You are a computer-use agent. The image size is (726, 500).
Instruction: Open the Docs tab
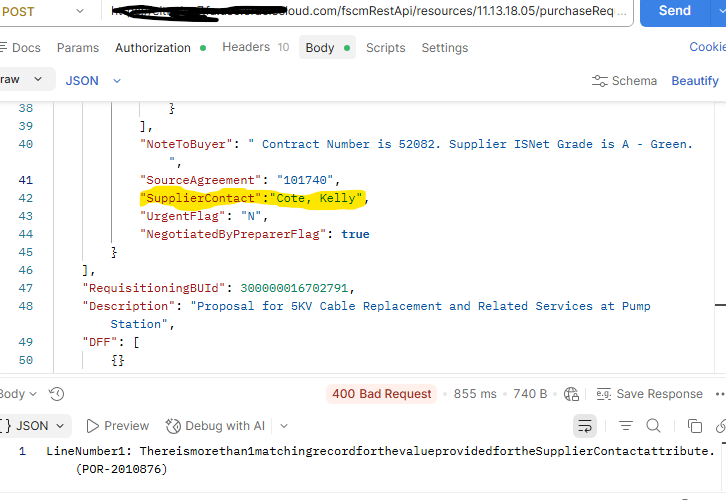20,48
